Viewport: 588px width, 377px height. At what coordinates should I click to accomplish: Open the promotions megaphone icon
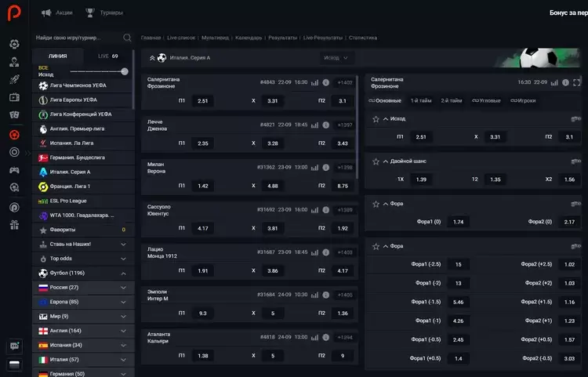tap(46, 13)
